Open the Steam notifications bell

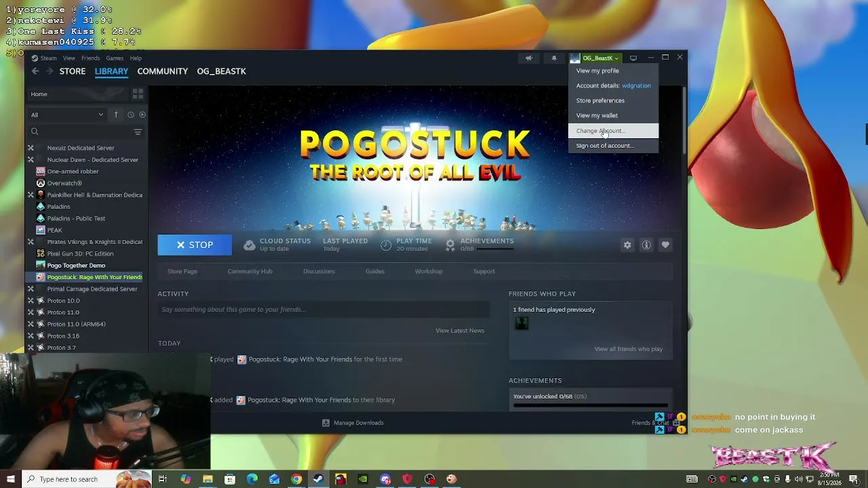pos(554,58)
